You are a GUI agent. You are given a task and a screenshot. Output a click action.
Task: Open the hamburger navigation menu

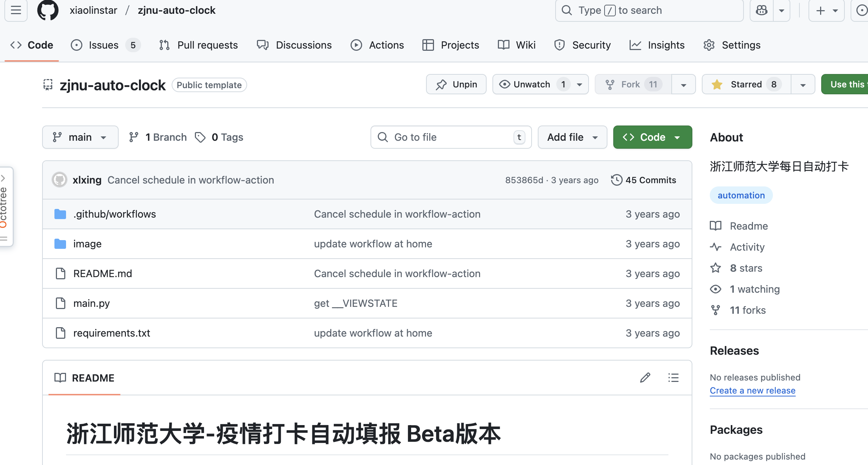tap(16, 10)
